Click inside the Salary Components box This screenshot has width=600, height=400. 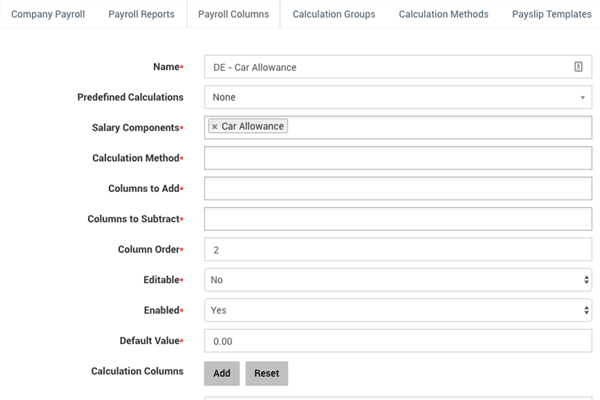point(440,127)
